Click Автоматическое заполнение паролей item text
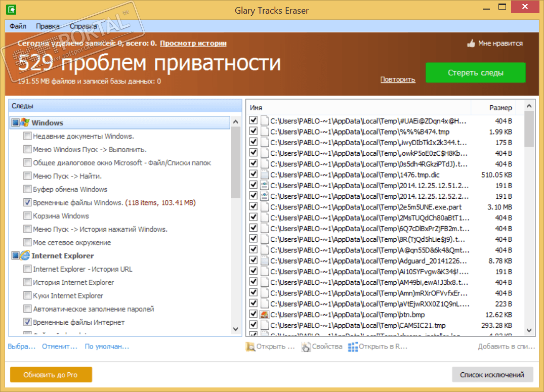 click(94, 309)
